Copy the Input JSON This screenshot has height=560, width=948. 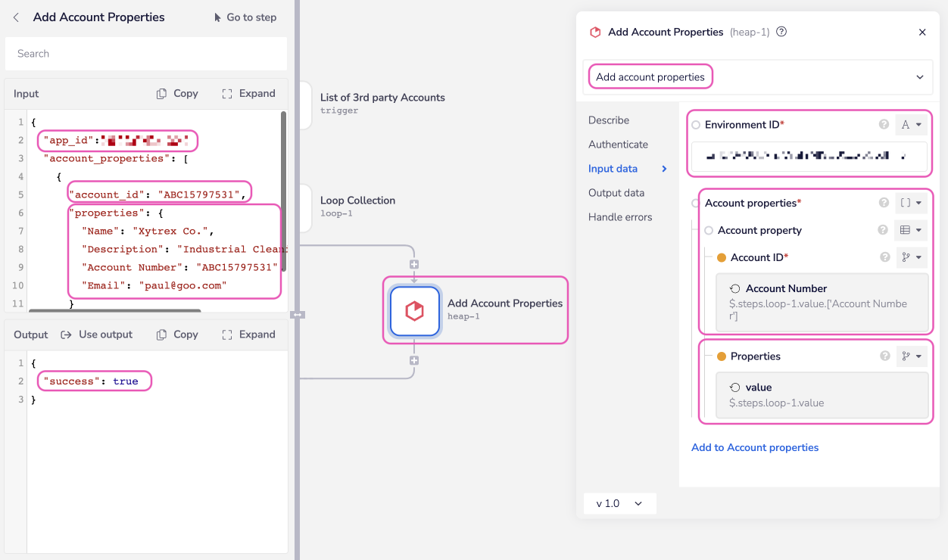(x=176, y=93)
